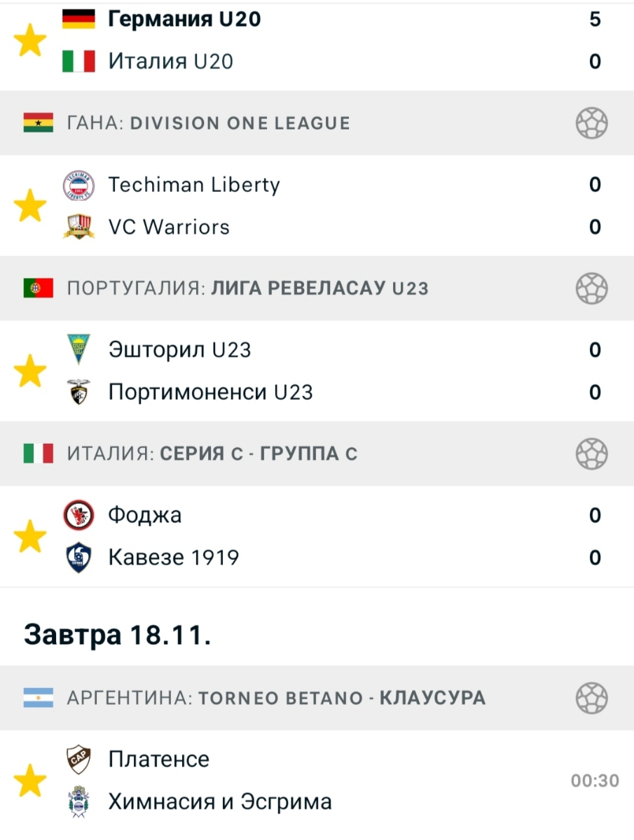Click soccer ball icon in Португалия league header
The height and width of the screenshot is (840, 634).
pos(591,288)
